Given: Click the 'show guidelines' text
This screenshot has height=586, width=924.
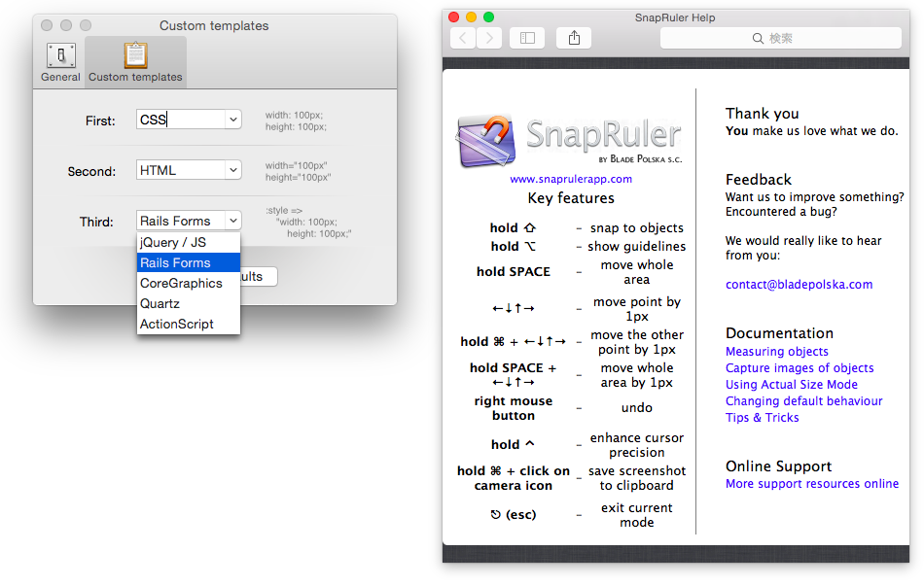Looking at the screenshot, I should tap(637, 246).
